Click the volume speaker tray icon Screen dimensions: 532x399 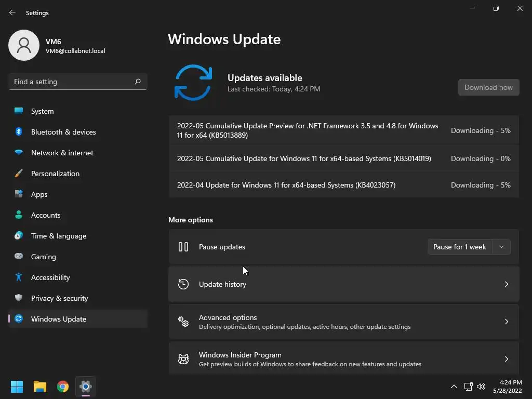pos(481,387)
